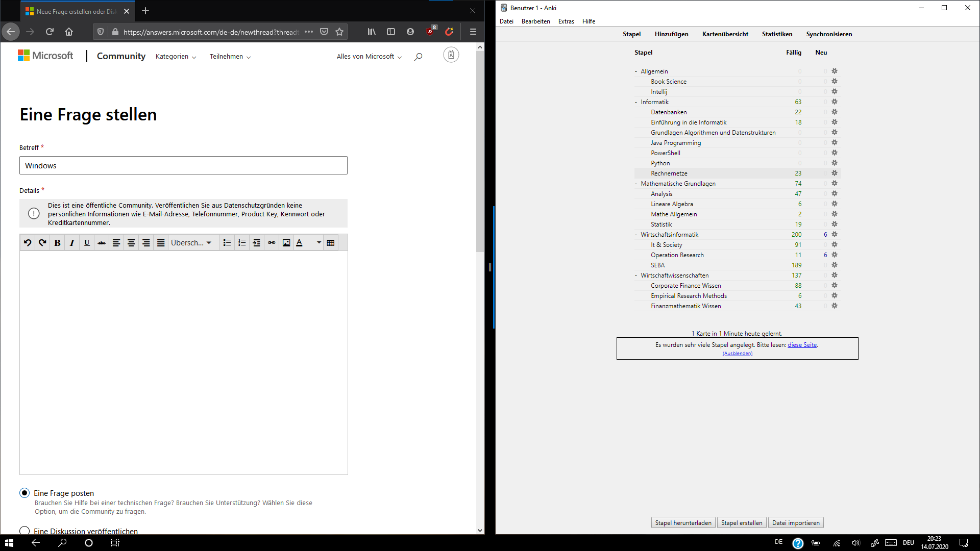Click the 'Datei importieren' button

[796, 523]
